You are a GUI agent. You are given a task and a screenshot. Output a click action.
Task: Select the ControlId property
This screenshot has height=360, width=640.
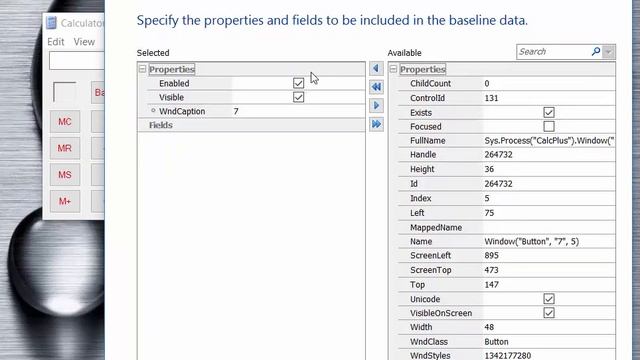click(x=427, y=98)
